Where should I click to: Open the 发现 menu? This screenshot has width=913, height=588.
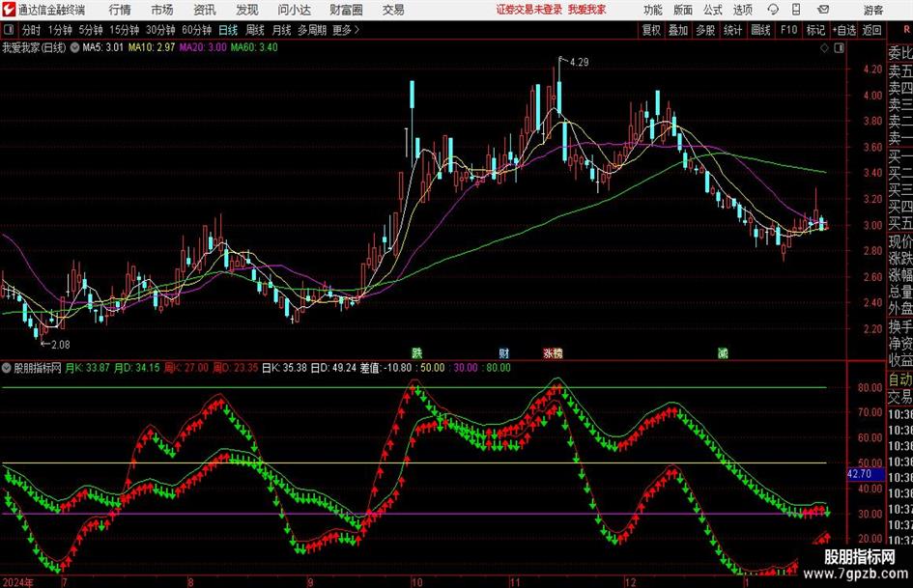click(x=247, y=10)
